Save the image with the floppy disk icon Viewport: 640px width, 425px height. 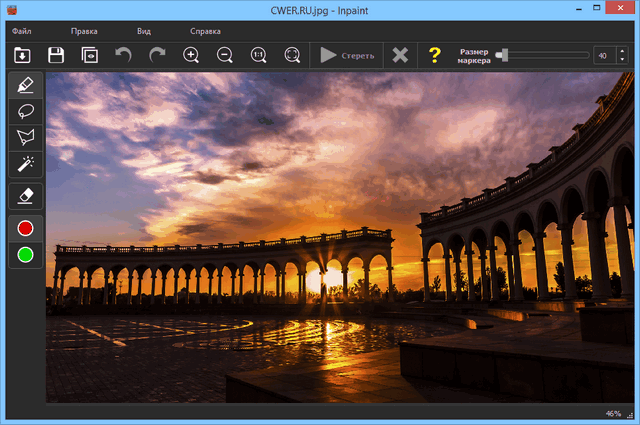pyautogui.click(x=57, y=55)
